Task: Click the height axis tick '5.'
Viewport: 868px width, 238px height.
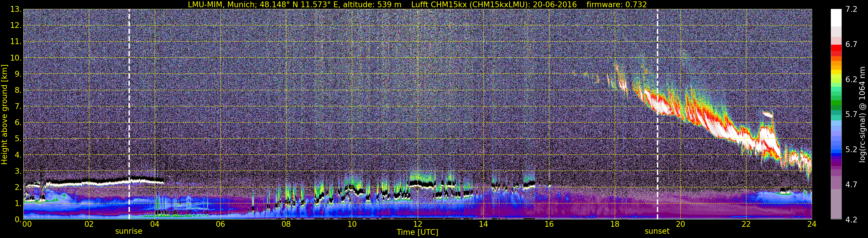Action: pos(18,139)
